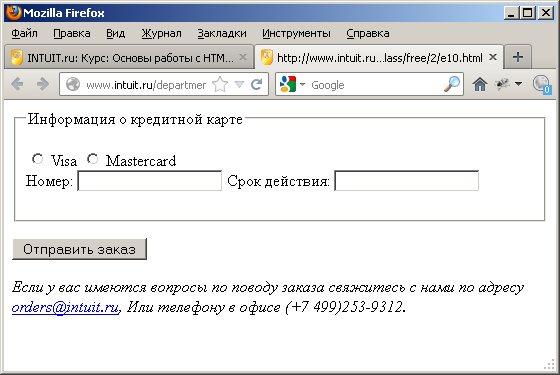Close the INTUIT.ru course tab

(243, 57)
